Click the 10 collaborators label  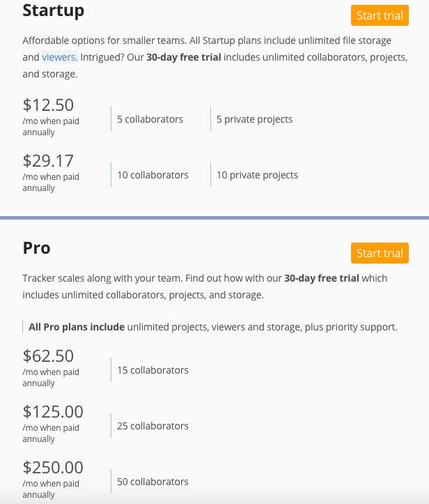tap(153, 175)
